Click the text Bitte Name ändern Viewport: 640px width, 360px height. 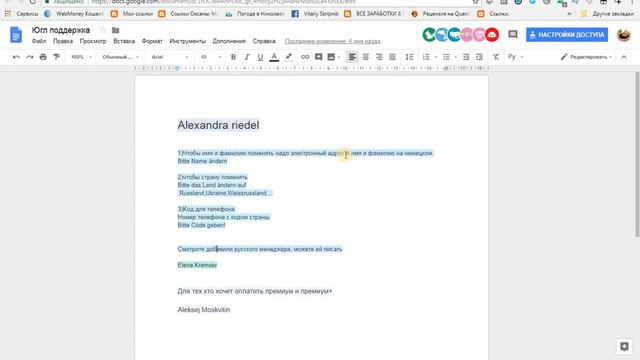[202, 161]
